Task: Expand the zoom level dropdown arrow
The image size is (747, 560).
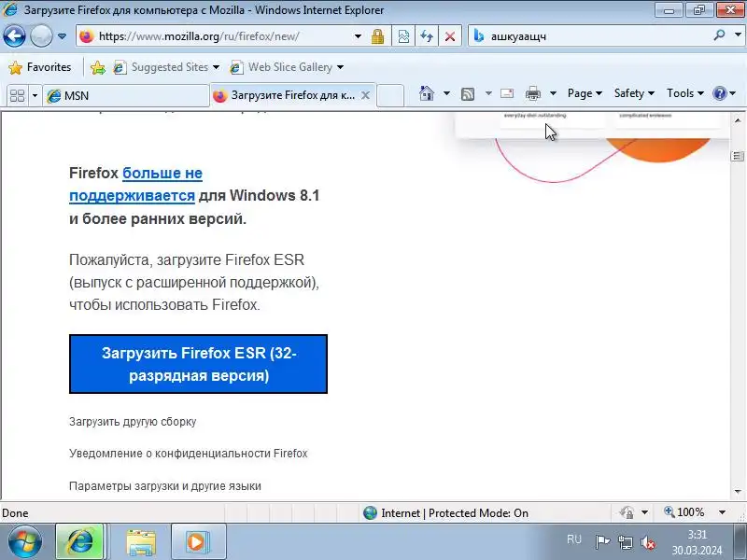Action: pos(722,512)
